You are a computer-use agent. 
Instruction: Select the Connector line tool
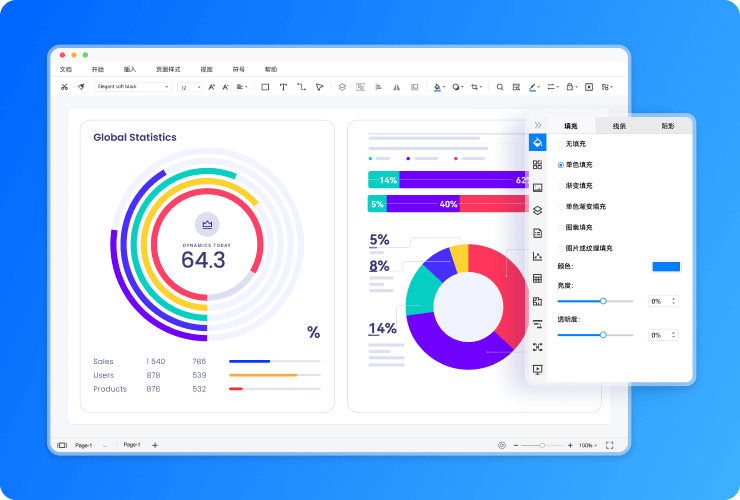301,87
